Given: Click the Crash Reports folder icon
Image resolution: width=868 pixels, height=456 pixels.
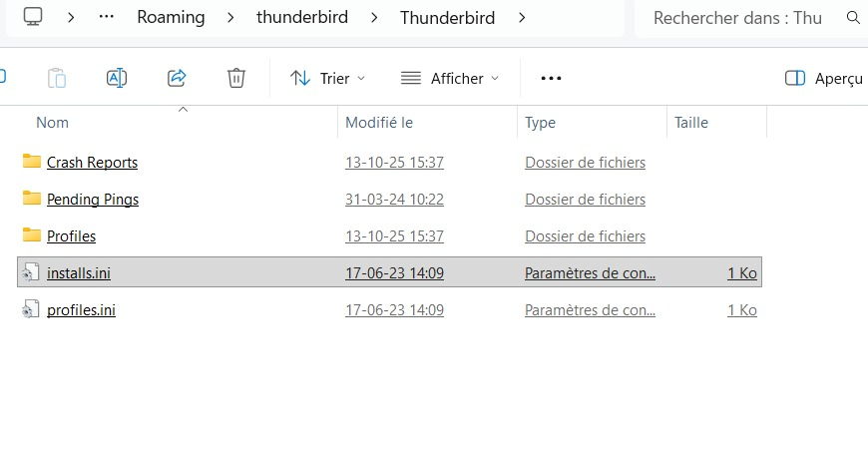Looking at the screenshot, I should click(x=31, y=162).
